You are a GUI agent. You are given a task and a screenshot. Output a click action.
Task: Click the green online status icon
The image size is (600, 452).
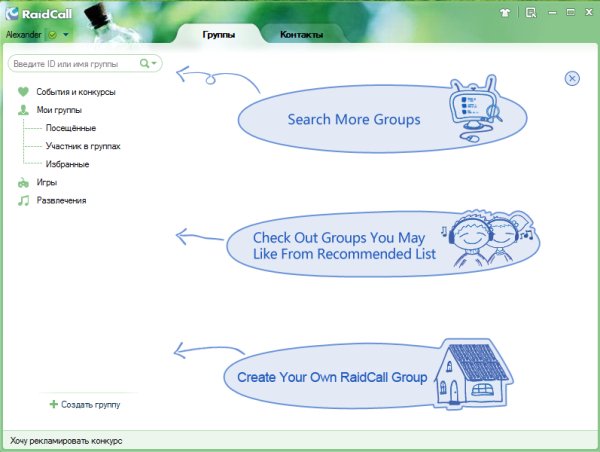(x=52, y=35)
